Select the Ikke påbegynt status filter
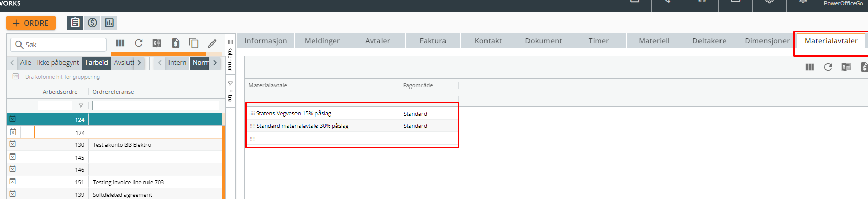The height and width of the screenshot is (199, 868). (x=58, y=63)
